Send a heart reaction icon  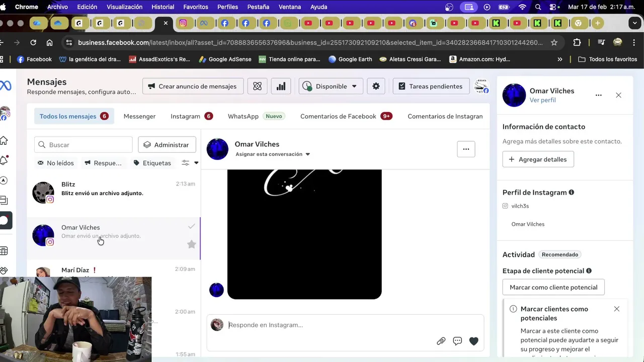pyautogui.click(x=473, y=341)
